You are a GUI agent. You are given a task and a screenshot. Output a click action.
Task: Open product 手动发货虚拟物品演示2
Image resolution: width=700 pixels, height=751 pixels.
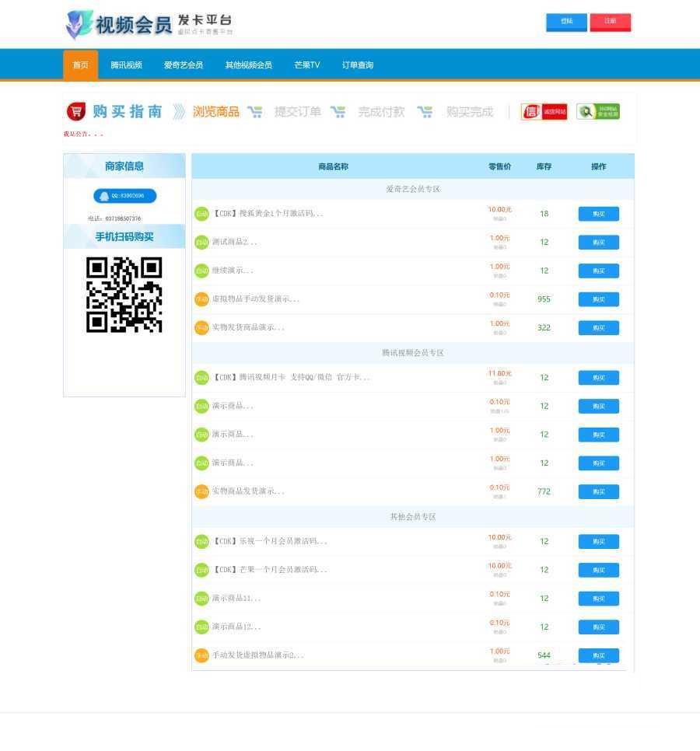pos(257,655)
